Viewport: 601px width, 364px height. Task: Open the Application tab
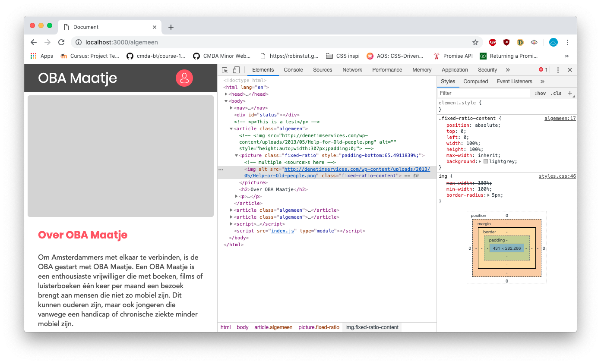(x=455, y=70)
